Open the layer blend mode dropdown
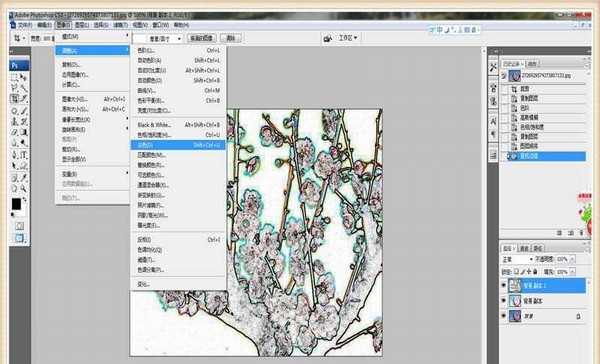The width and height of the screenshot is (600, 364). coord(517,260)
